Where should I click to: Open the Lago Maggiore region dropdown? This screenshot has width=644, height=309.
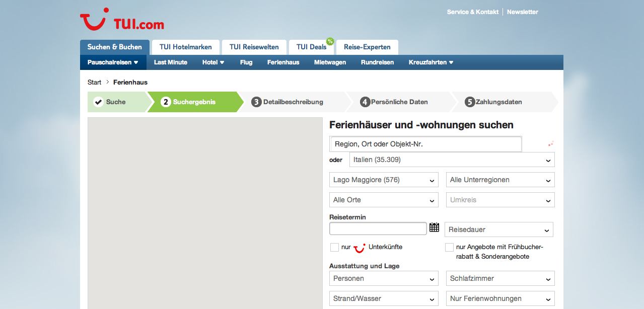[x=384, y=180]
